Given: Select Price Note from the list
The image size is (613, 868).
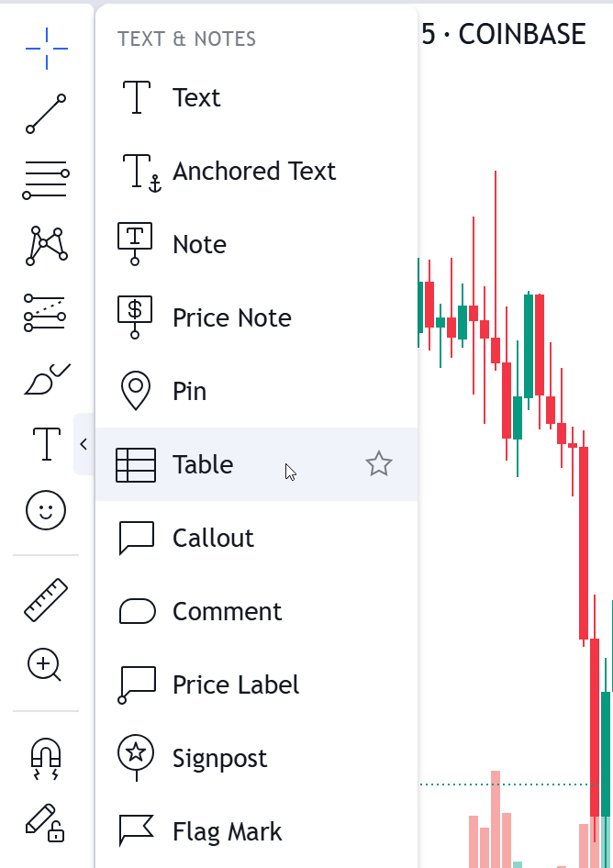Looking at the screenshot, I should click(231, 318).
